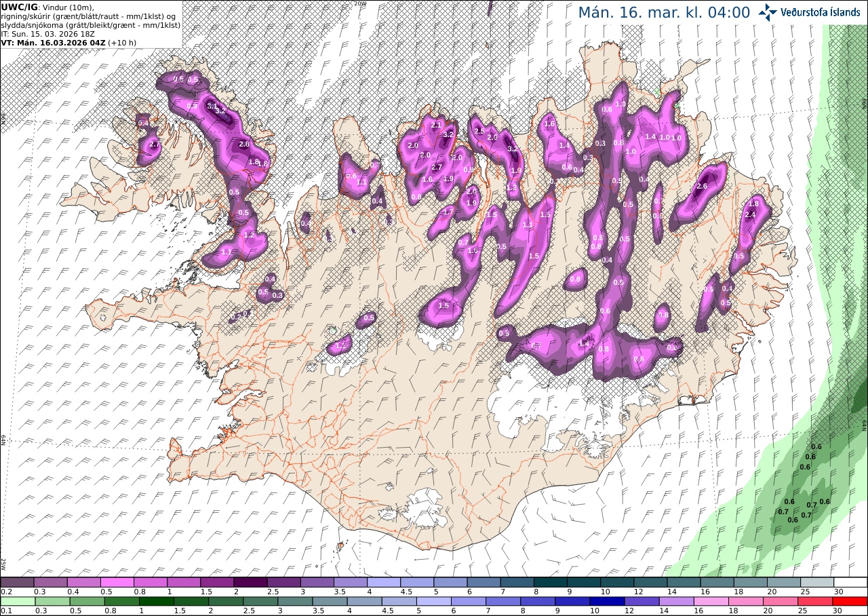Image resolution: width=868 pixels, height=616 pixels.
Task: Select the 'Mán. 16. mar. kl. 04:00' heading
Action: pyautogui.click(x=664, y=12)
